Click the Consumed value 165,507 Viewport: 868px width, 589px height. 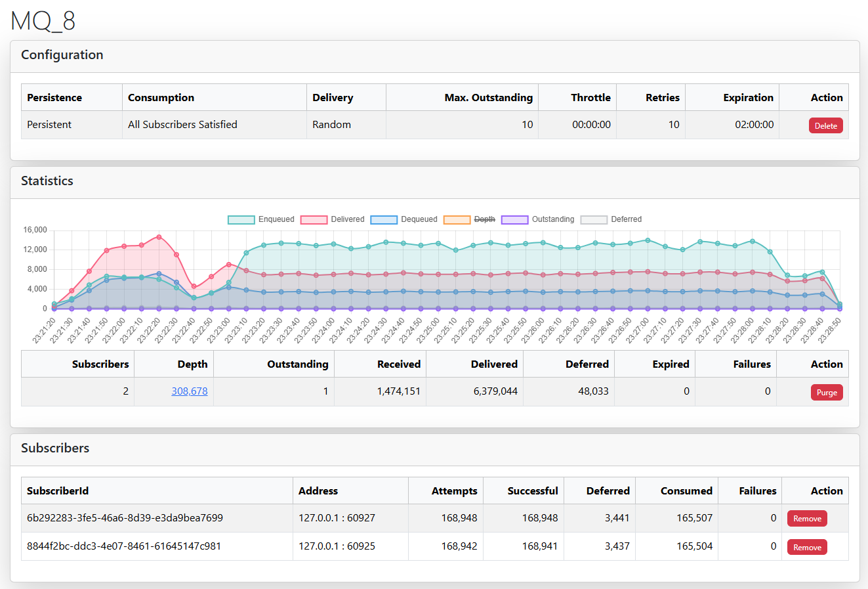[694, 517]
